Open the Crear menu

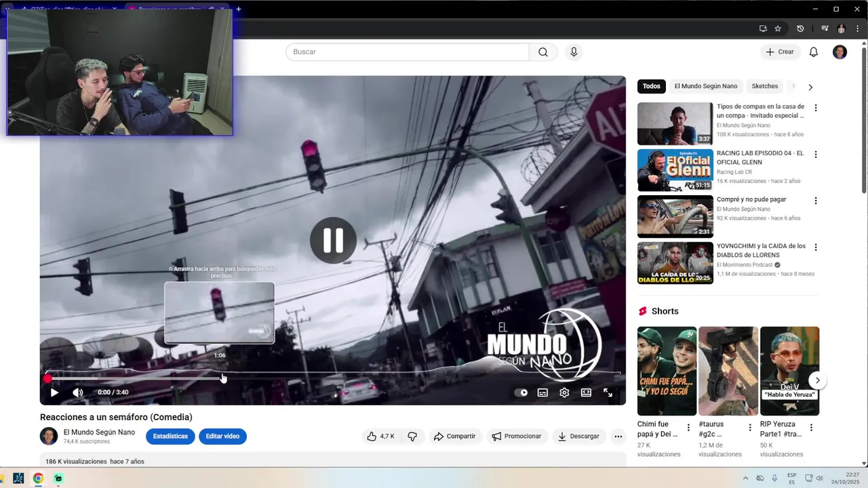point(779,52)
